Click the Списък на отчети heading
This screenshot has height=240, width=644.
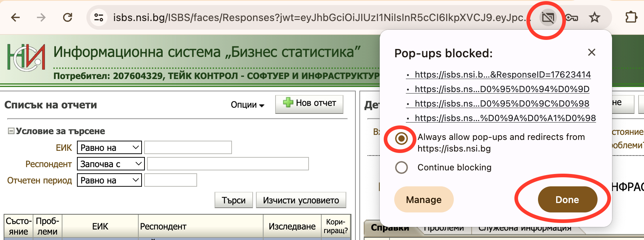pos(50,105)
